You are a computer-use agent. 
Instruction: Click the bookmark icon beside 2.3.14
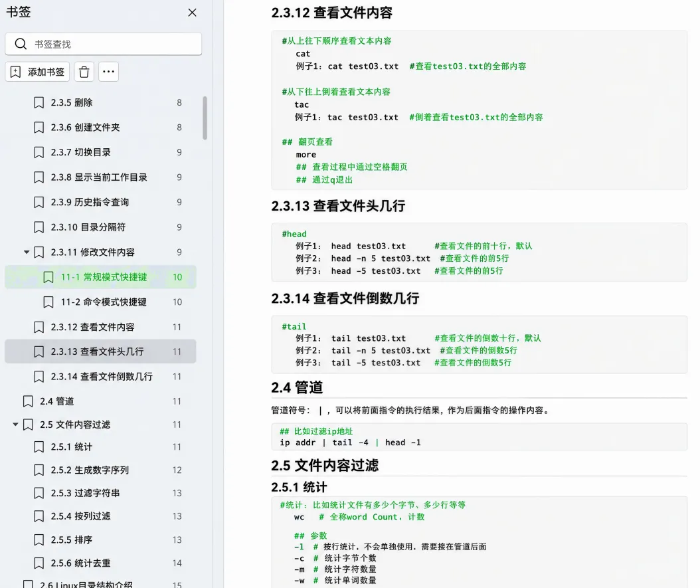39,377
